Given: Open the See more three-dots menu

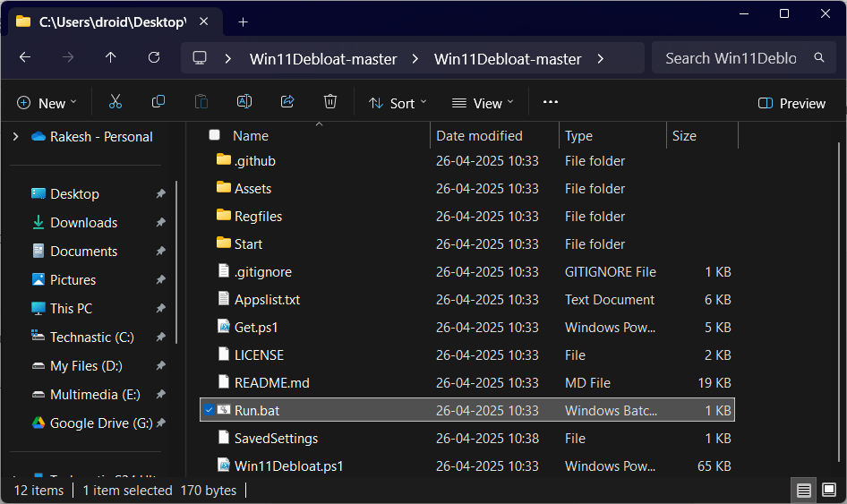Looking at the screenshot, I should coord(551,102).
